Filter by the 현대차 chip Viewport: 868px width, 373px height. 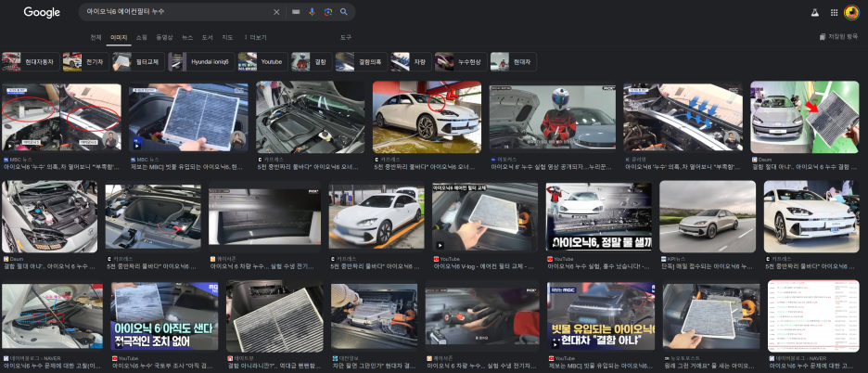pos(514,61)
